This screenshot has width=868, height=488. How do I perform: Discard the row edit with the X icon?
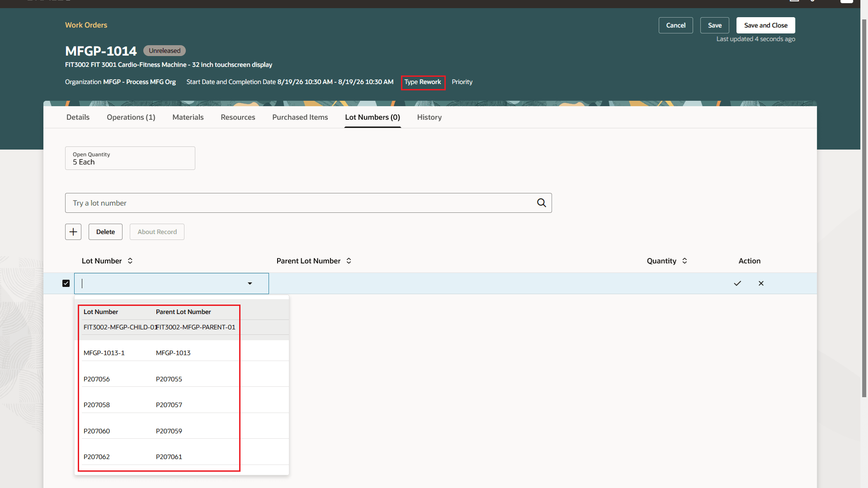[x=761, y=283]
